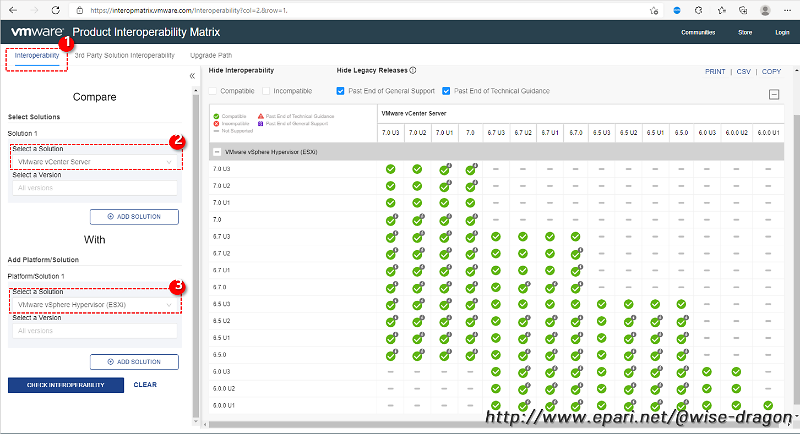The width and height of the screenshot is (800, 434).
Task: Click ADD SOLUTION under Solution 1
Action: click(x=134, y=217)
